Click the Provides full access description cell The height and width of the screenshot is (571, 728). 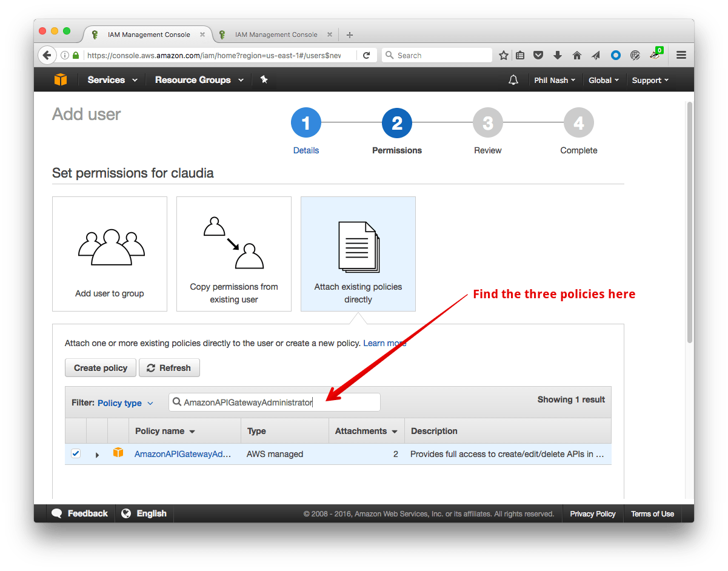[x=507, y=453]
